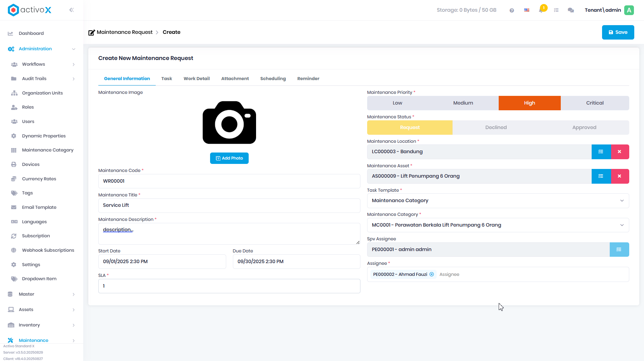Click the Start Date field
Image resolution: width=644 pixels, height=361 pixels.
[x=162, y=262]
